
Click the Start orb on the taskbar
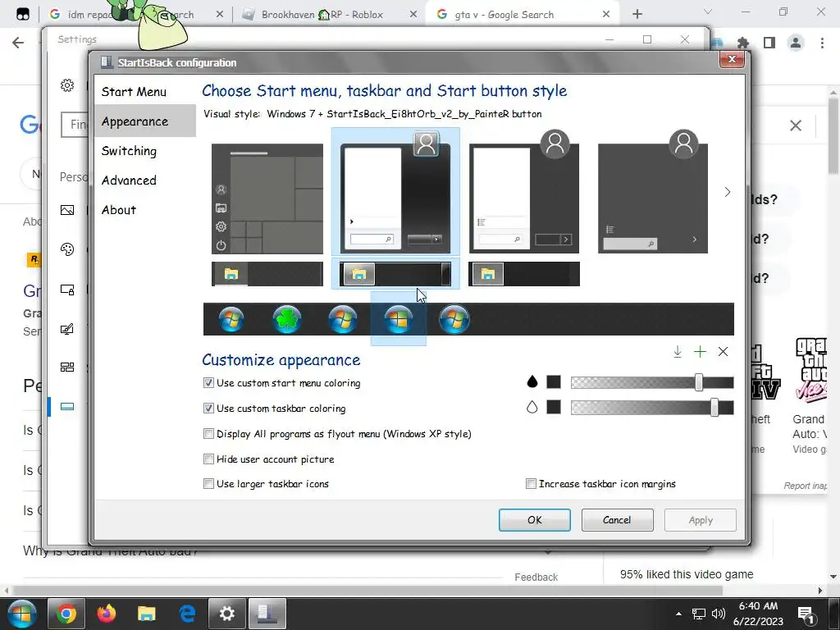click(x=21, y=614)
